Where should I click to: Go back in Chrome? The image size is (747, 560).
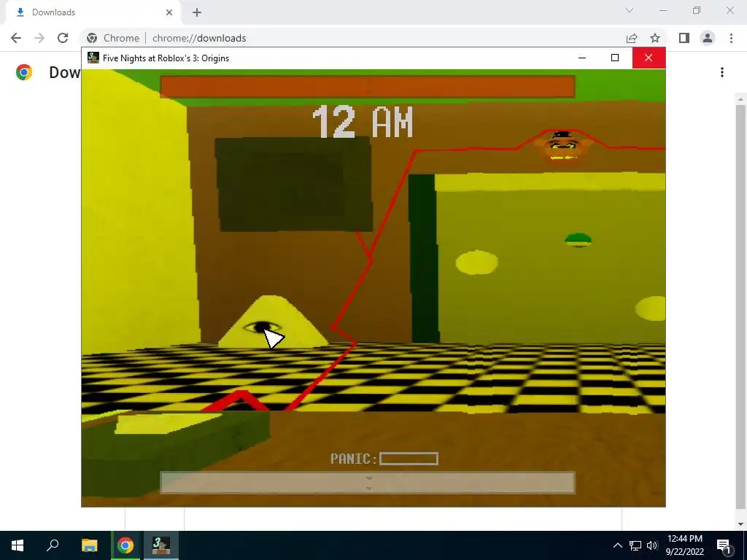16,38
